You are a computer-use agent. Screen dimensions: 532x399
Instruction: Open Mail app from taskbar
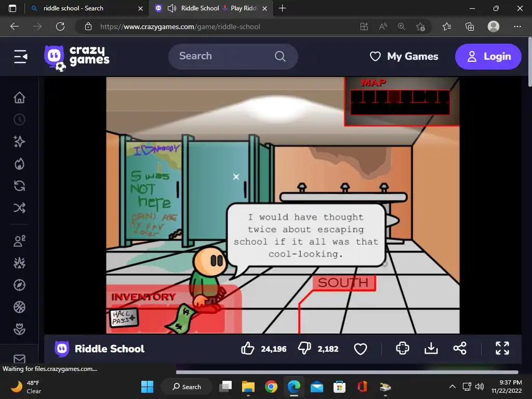click(316, 387)
